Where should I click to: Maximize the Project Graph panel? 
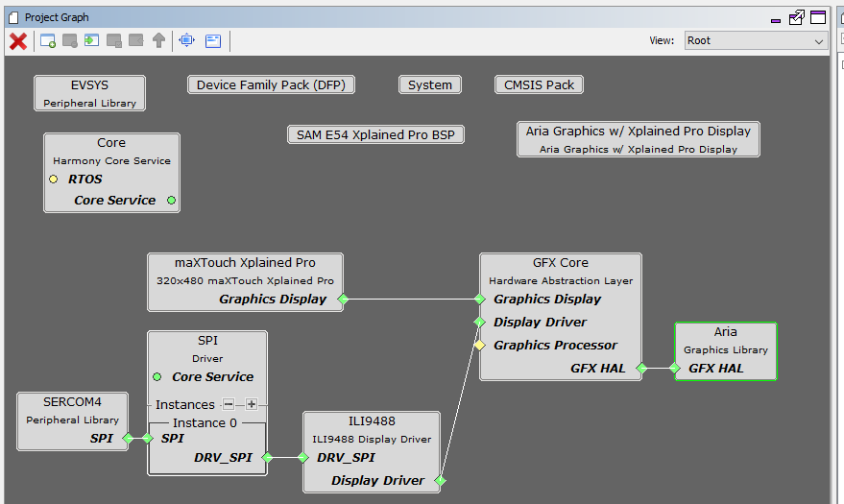[x=818, y=17]
